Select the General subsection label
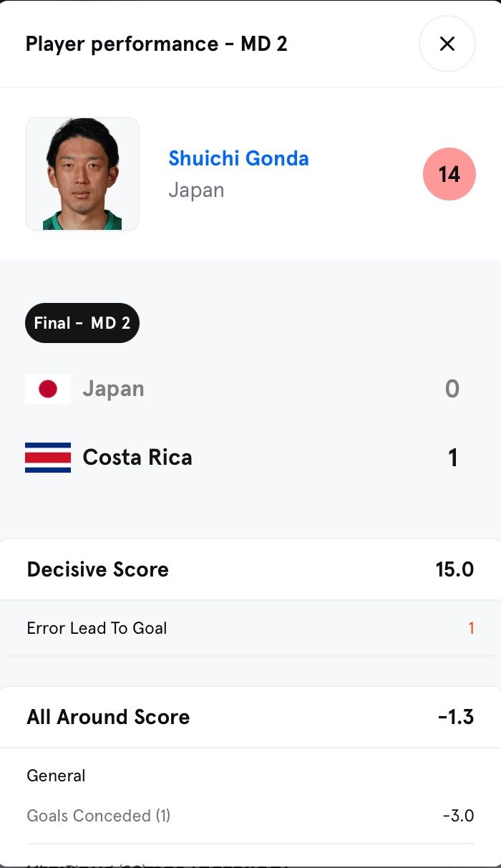 [x=56, y=776]
